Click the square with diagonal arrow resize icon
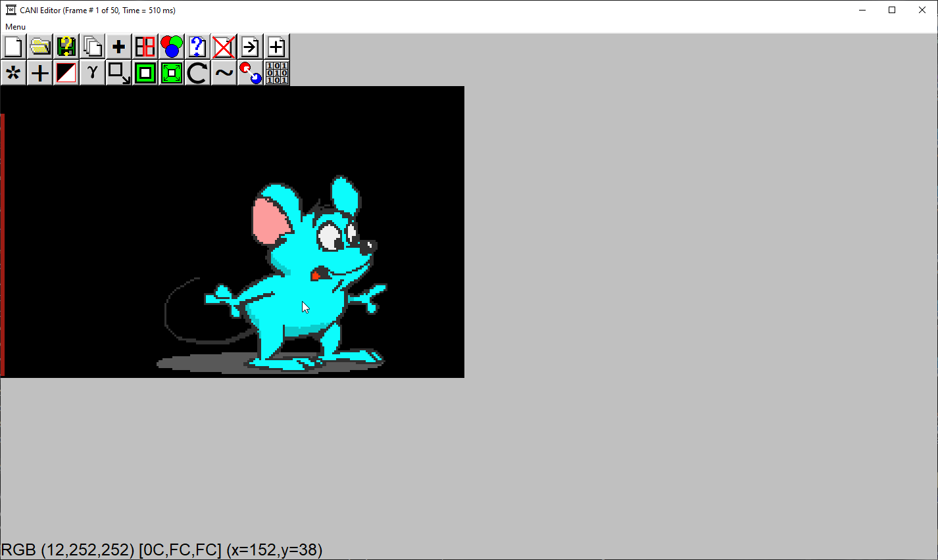 click(x=118, y=73)
